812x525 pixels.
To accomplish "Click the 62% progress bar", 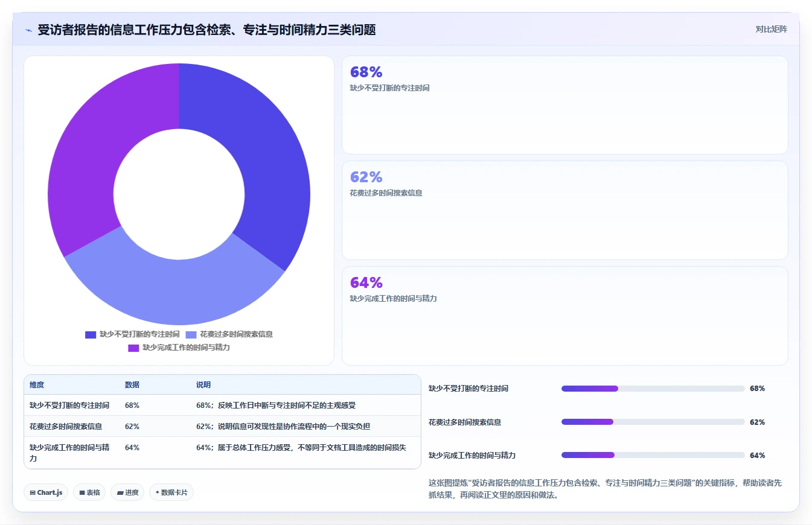I will pyautogui.click(x=653, y=422).
